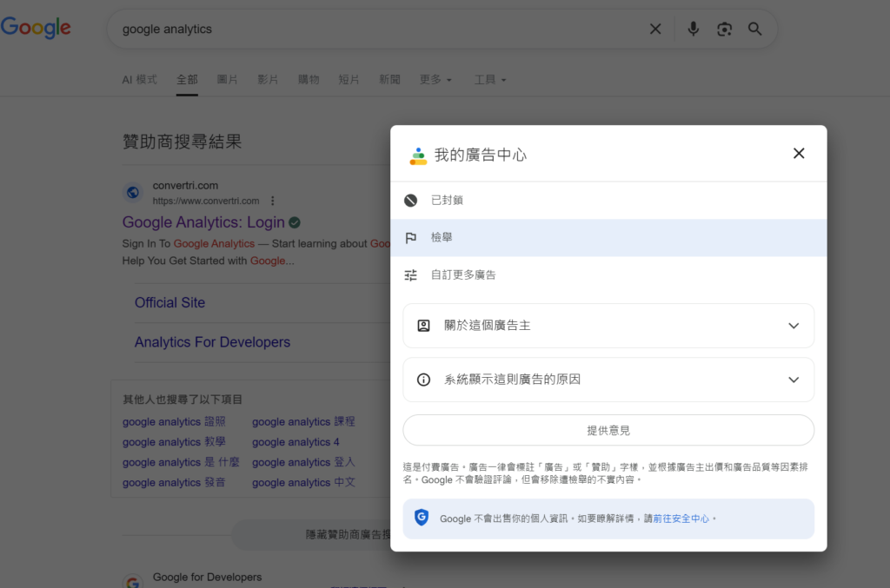The height and width of the screenshot is (588, 890).
Task: Open the 工具 dropdown
Action: (489, 80)
